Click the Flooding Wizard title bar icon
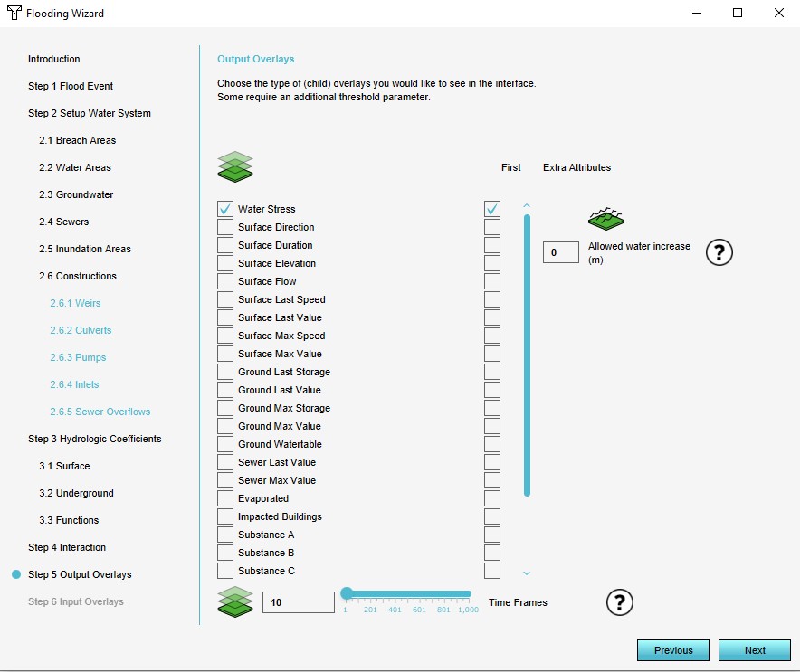 (x=14, y=14)
